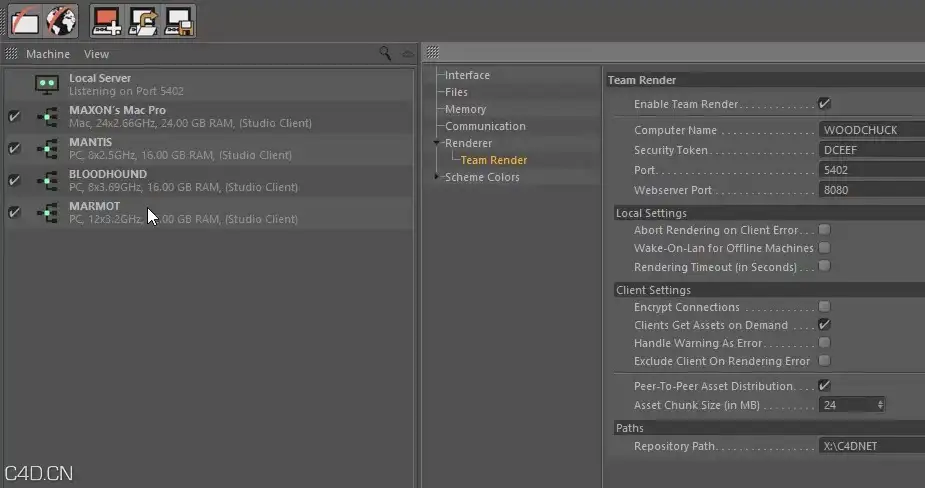Click the BLOODHOUND network node icon
925x488 pixels.
click(x=47, y=181)
